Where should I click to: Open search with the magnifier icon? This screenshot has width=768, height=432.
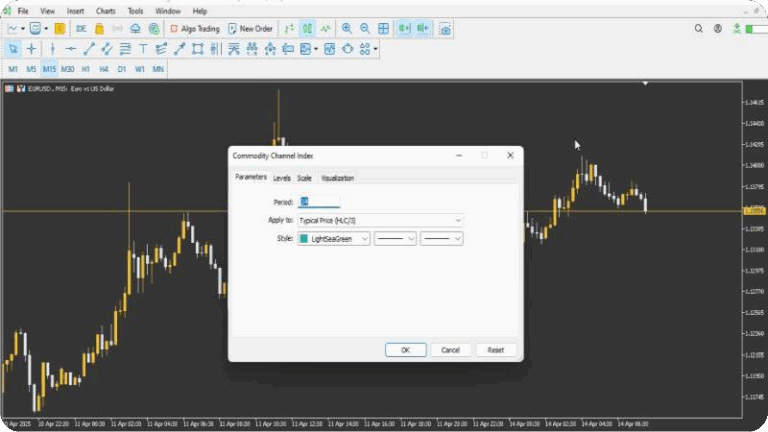coord(699,29)
